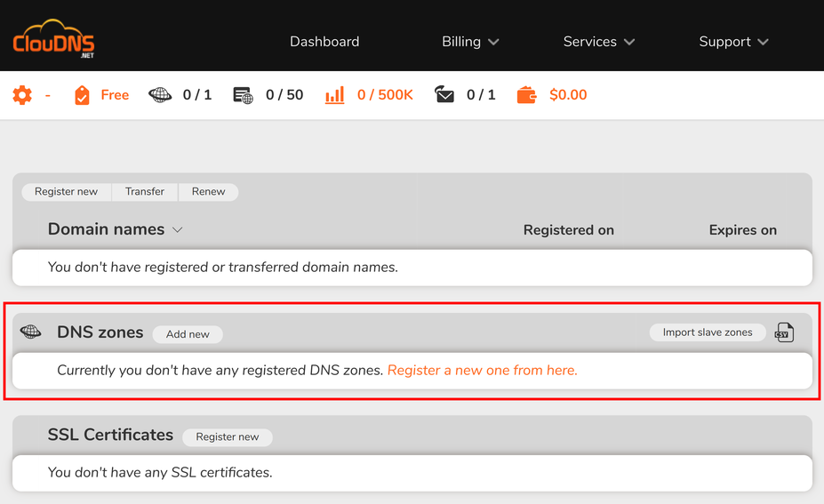Open the Support dropdown menu
The image size is (824, 504).
pyautogui.click(x=733, y=42)
